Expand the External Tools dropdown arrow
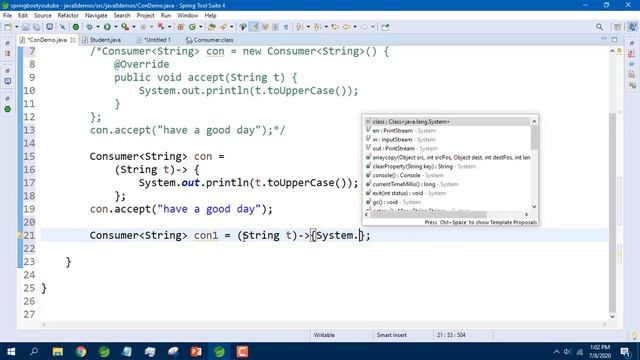This screenshot has height=360, width=640. point(134,27)
